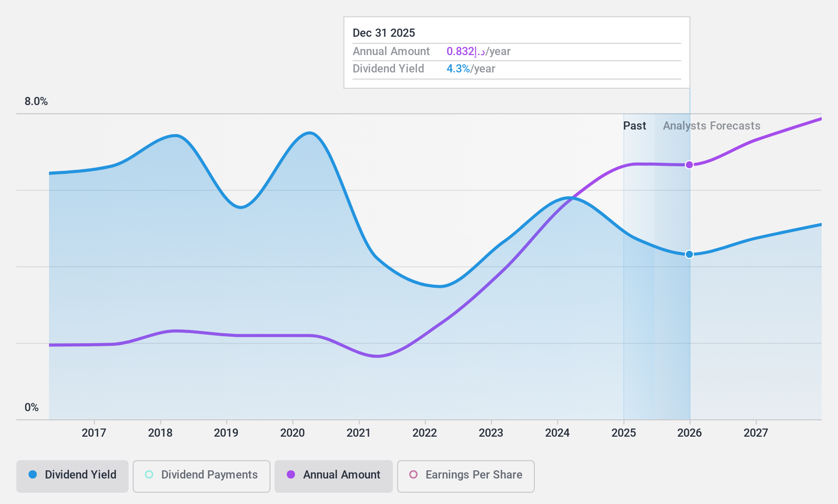Click the 8.0% y-axis label

point(36,102)
